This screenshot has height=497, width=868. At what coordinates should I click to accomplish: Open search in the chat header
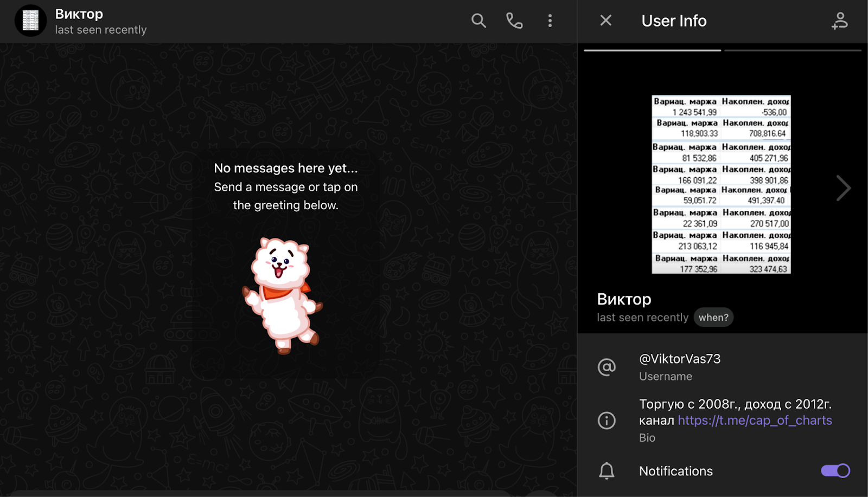(x=478, y=21)
